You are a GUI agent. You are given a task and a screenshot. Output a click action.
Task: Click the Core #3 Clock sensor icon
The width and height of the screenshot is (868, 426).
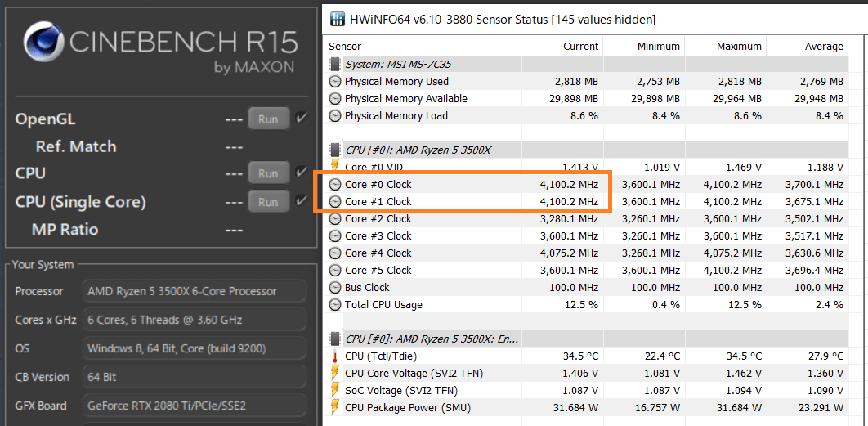335,236
